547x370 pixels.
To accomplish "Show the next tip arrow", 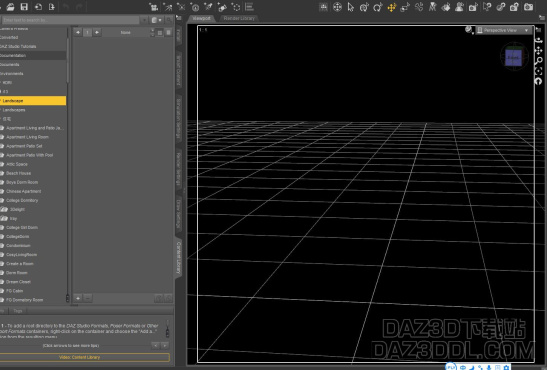I will coord(165,346).
